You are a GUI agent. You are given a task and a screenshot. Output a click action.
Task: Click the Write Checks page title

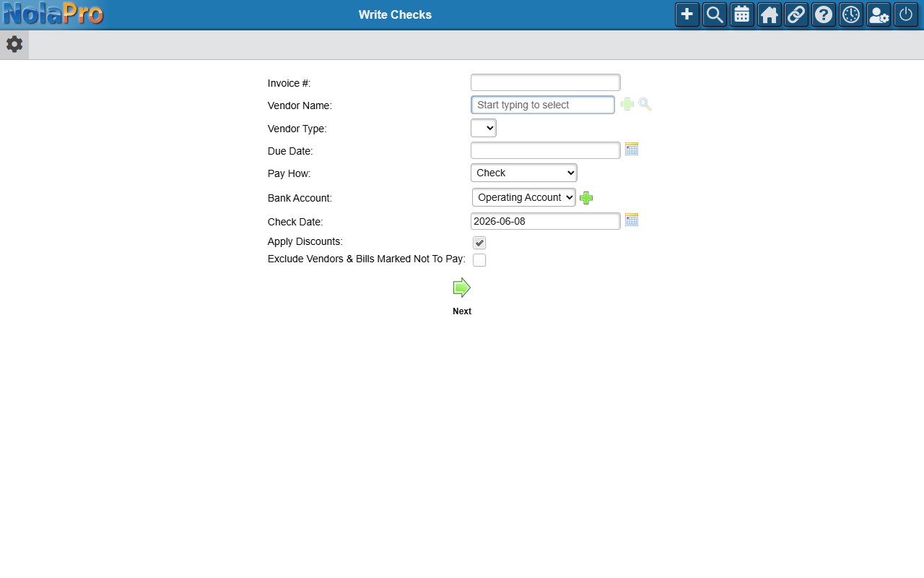point(395,14)
